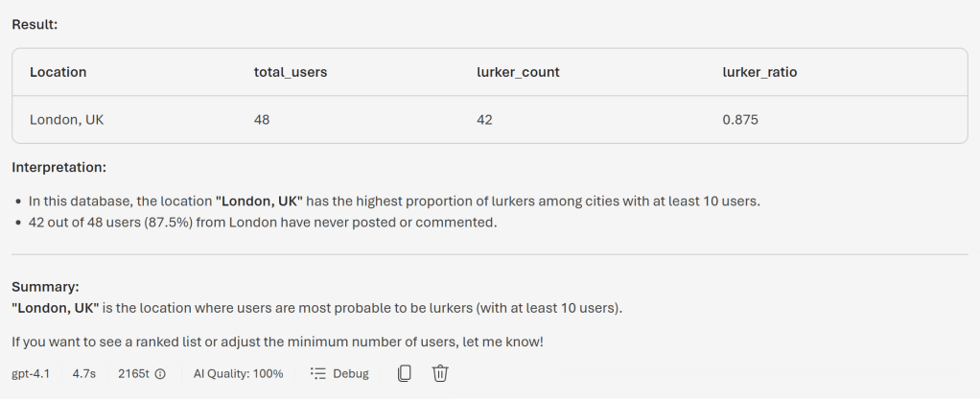Click the London, UK table cell

pos(66,120)
